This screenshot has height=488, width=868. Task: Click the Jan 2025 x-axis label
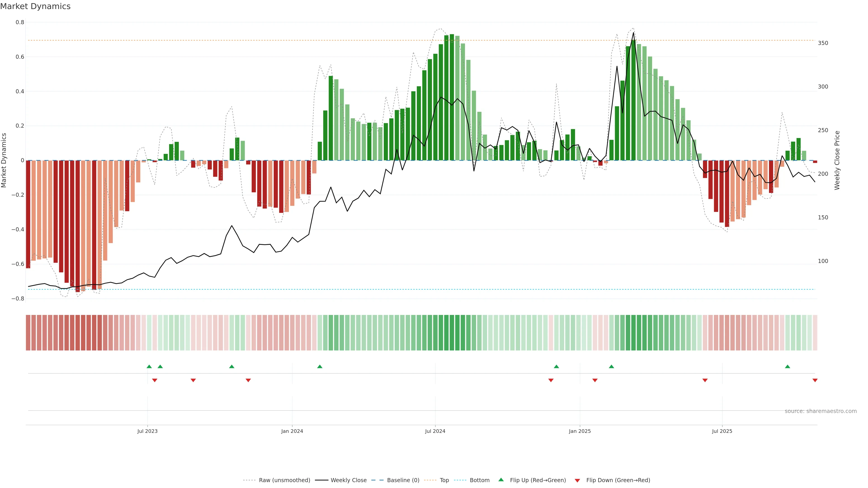pyautogui.click(x=580, y=431)
